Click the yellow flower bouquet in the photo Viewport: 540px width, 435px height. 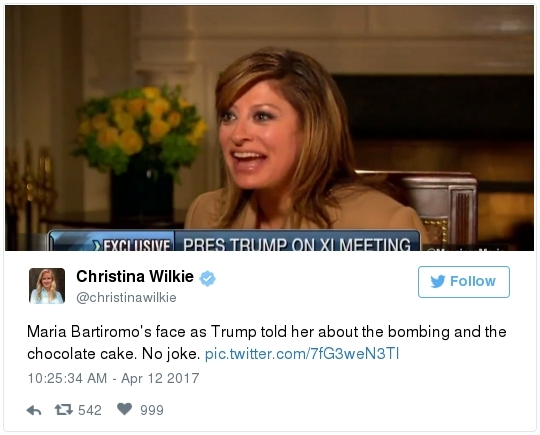pyautogui.click(x=141, y=127)
